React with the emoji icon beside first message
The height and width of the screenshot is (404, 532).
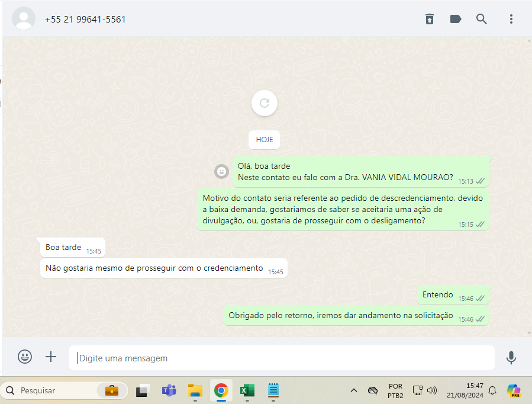tap(221, 171)
